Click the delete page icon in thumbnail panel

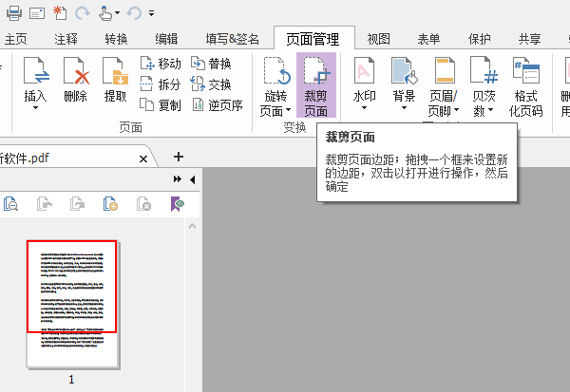pos(143,204)
